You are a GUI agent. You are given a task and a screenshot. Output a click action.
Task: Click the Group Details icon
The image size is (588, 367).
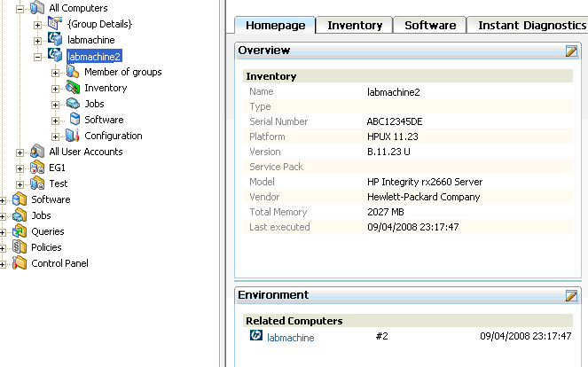[55, 24]
